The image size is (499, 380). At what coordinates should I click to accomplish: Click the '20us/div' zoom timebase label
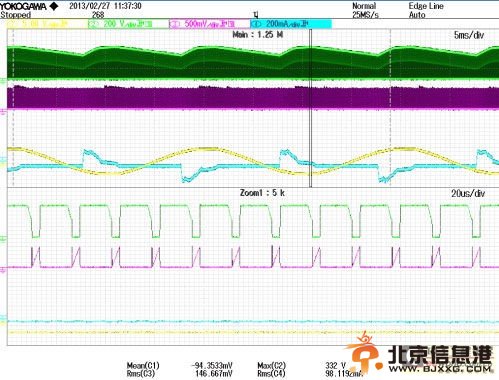tap(468, 193)
